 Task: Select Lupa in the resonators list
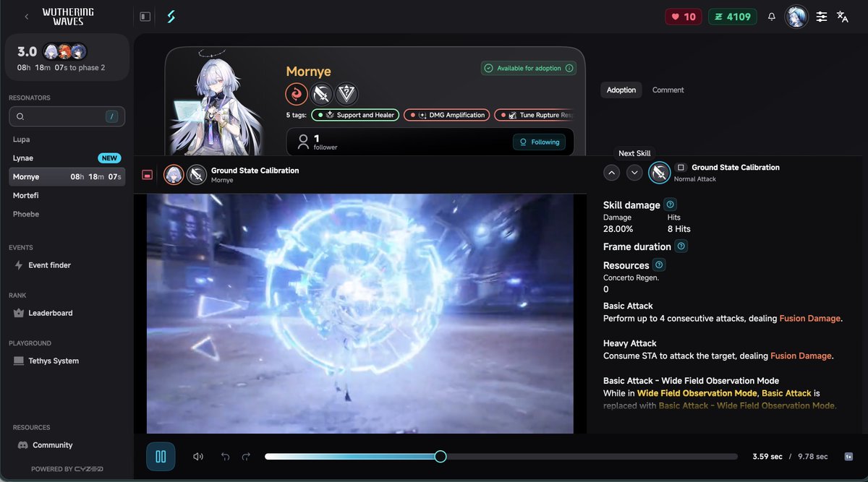(67, 139)
